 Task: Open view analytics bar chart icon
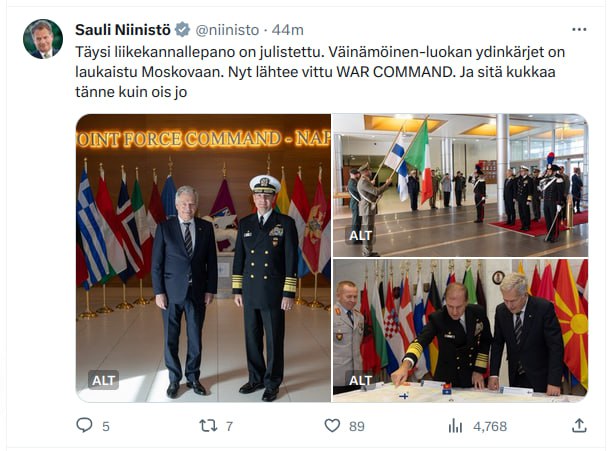point(455,426)
